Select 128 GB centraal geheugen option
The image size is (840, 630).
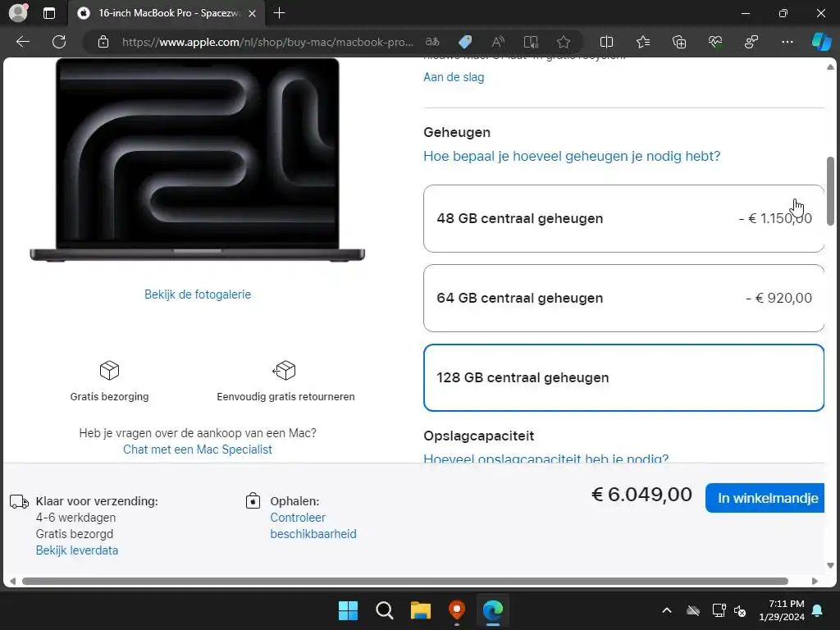(623, 377)
